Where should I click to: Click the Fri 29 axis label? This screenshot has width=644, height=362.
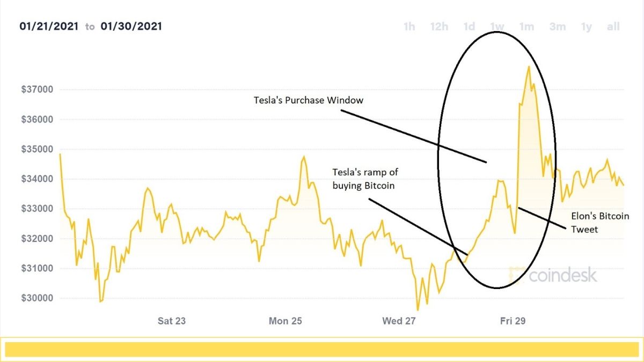513,321
